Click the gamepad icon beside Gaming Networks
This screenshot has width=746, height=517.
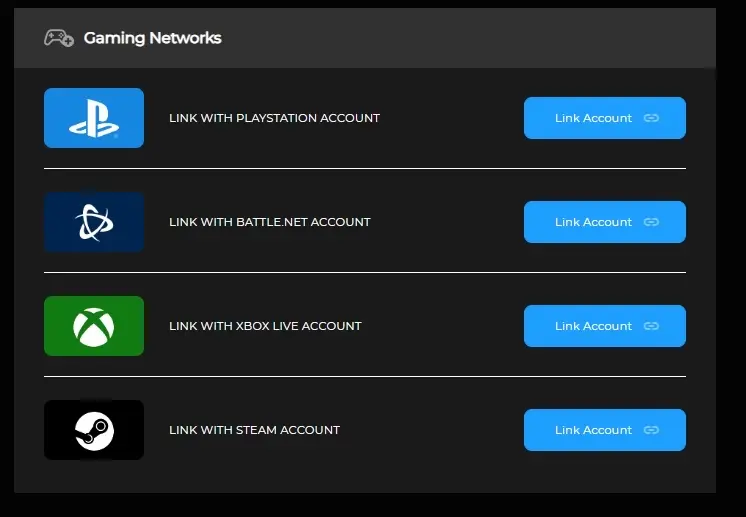coord(59,38)
